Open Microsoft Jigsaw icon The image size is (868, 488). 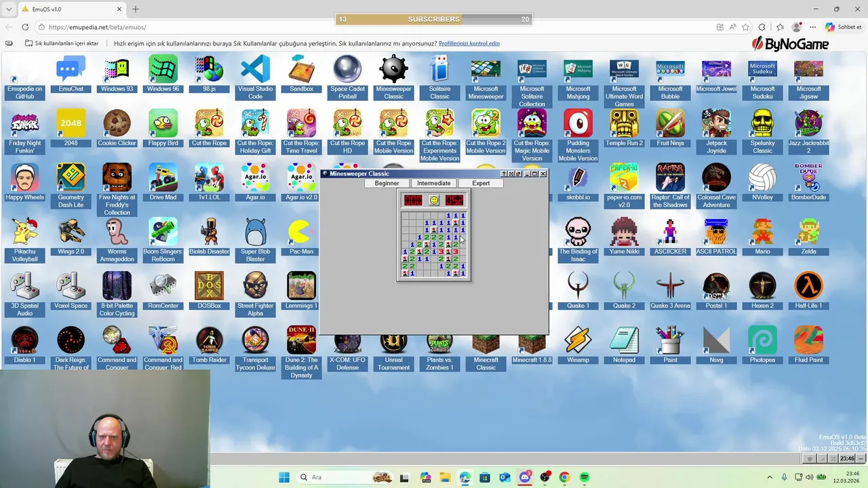click(809, 78)
